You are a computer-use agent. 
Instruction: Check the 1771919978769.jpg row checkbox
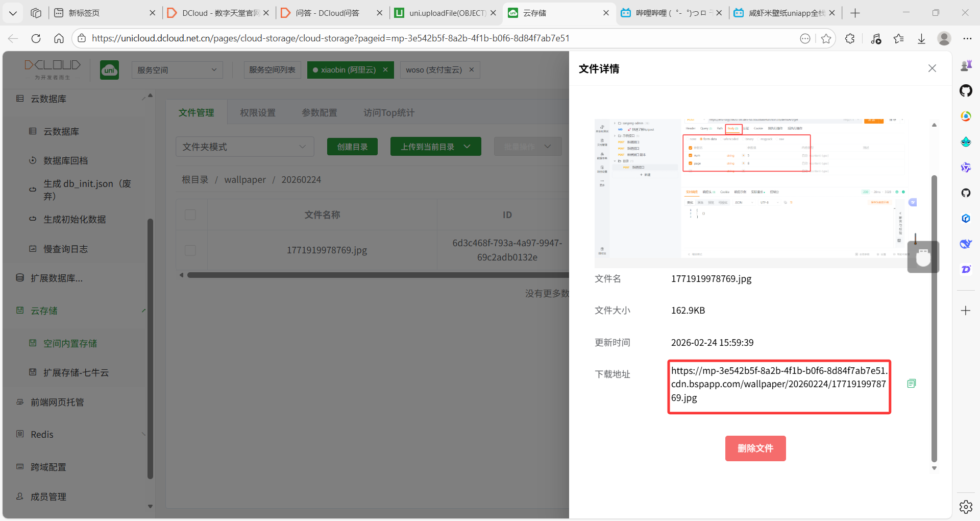click(190, 250)
